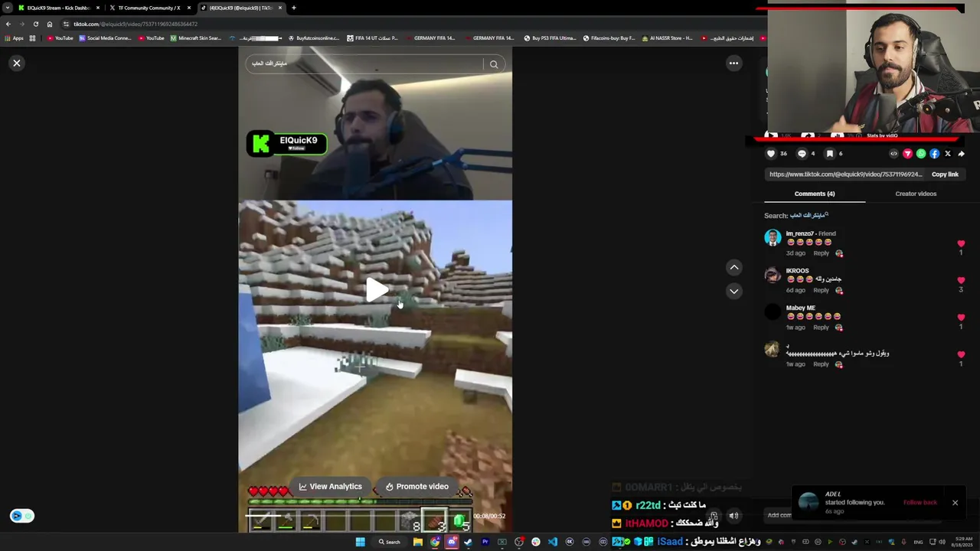Toggle the floating switch at bottom-left
This screenshot has width=980, height=551.
coord(22,516)
